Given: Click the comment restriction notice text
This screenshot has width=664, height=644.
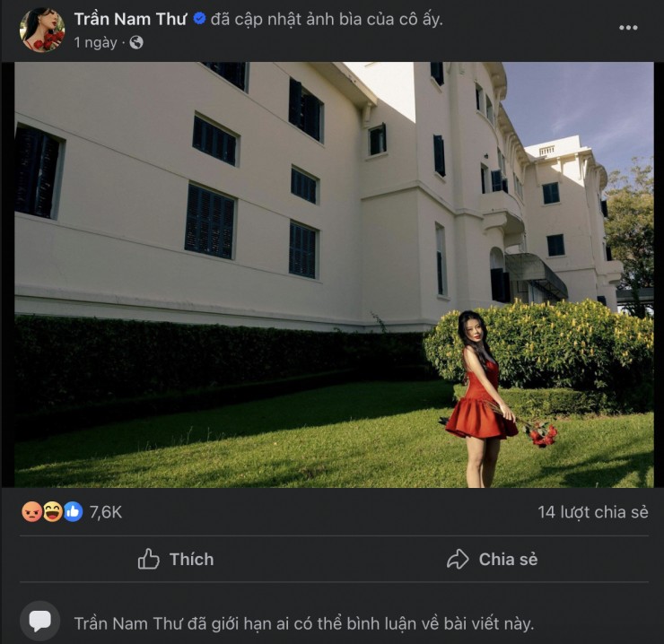Looking at the screenshot, I should tap(304, 623).
